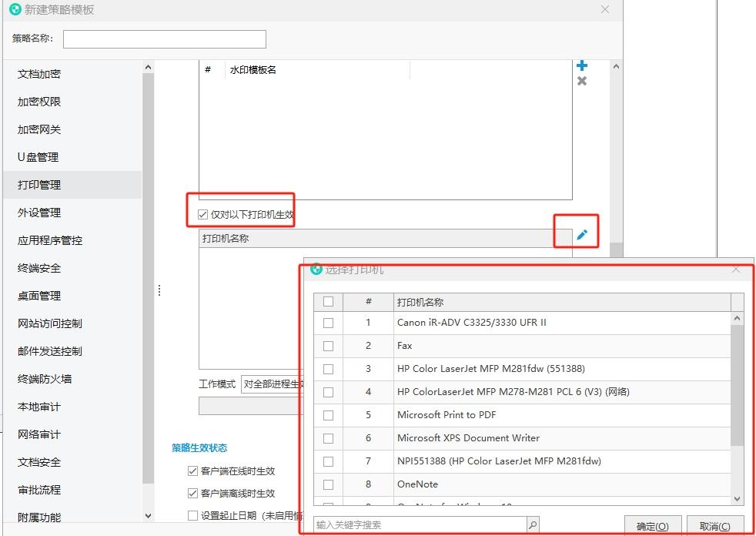Toggle 客户端离线时生效 checkbox

192,493
